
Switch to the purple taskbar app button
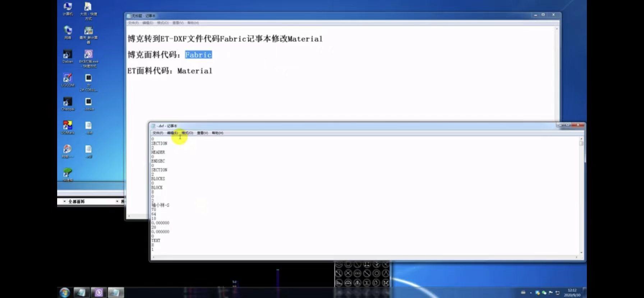(98, 292)
